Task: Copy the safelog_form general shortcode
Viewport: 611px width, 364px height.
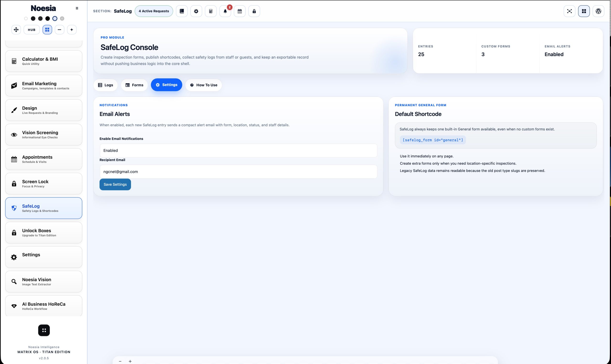Action: pos(433,140)
